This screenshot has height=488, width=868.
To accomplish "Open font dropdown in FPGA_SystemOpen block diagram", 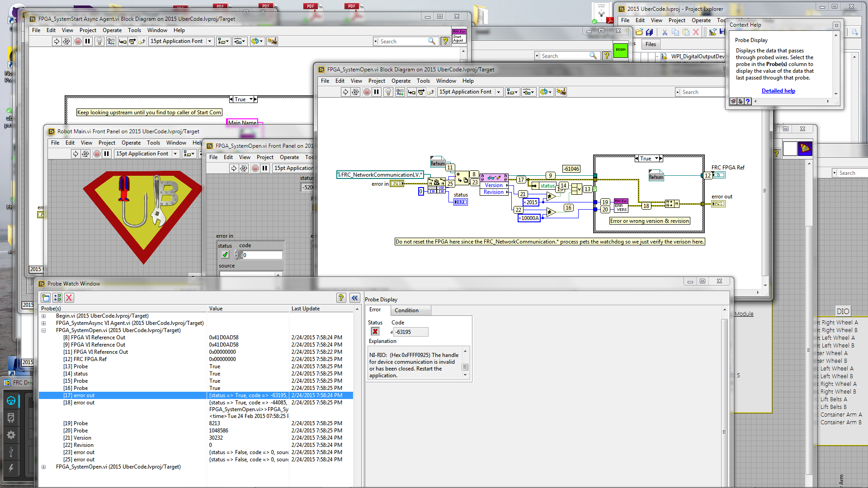I will coord(470,92).
